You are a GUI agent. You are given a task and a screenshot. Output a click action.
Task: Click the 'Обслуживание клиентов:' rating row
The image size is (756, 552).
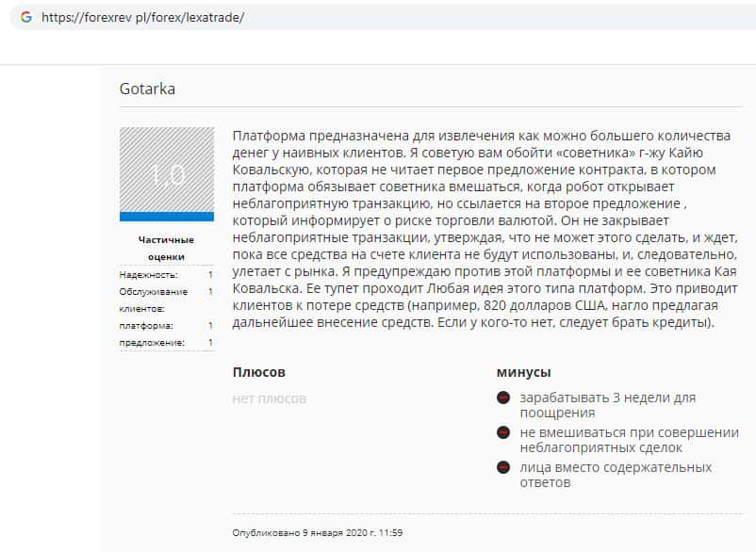pos(166,300)
